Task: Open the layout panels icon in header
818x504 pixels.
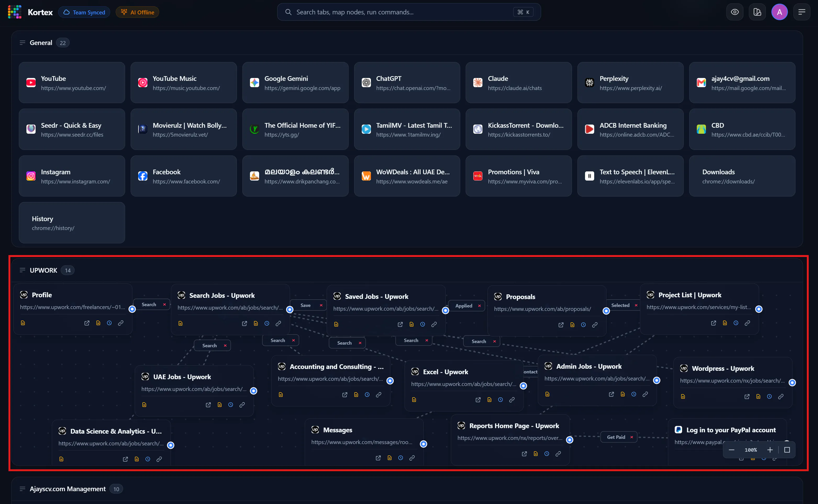Action: (x=757, y=12)
